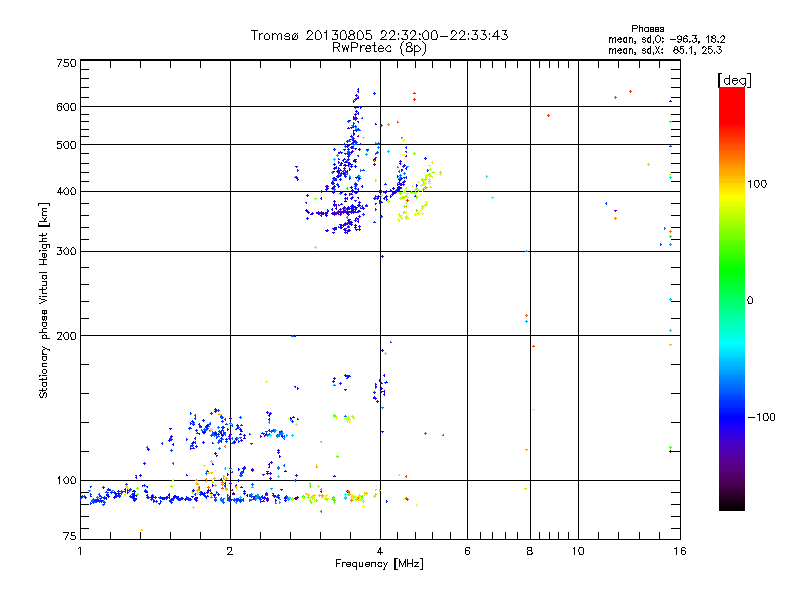Click the 'Frequency [MHz]' axis title

click(x=379, y=564)
